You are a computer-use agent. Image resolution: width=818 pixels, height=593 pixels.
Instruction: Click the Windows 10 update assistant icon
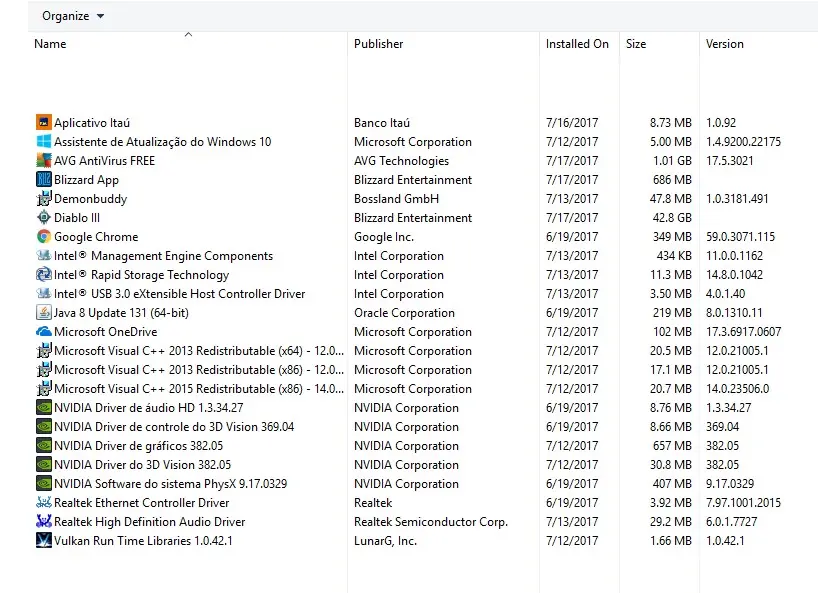pos(44,141)
